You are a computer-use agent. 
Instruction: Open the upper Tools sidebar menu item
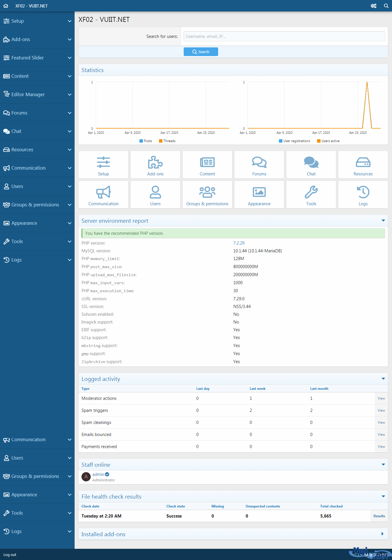(x=37, y=241)
